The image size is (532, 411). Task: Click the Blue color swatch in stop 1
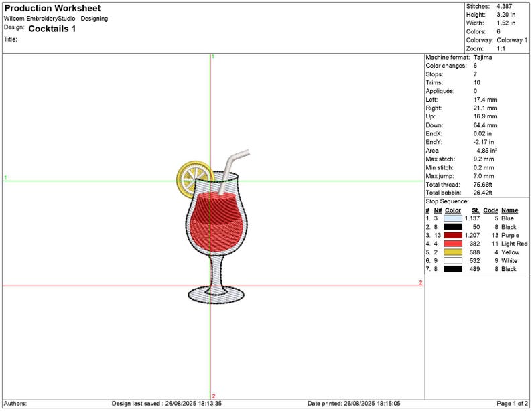coord(453,218)
